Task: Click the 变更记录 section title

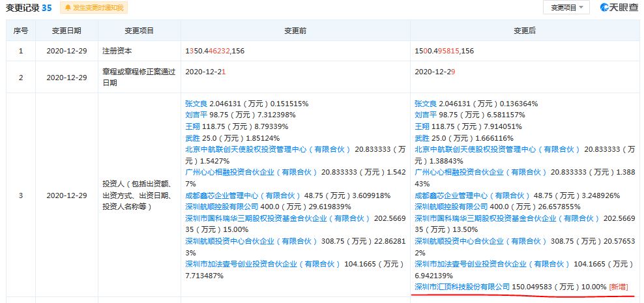Action: coord(22,7)
